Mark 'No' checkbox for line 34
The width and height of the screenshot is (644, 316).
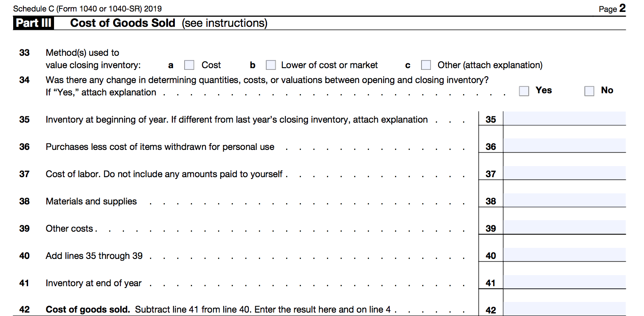coord(589,91)
